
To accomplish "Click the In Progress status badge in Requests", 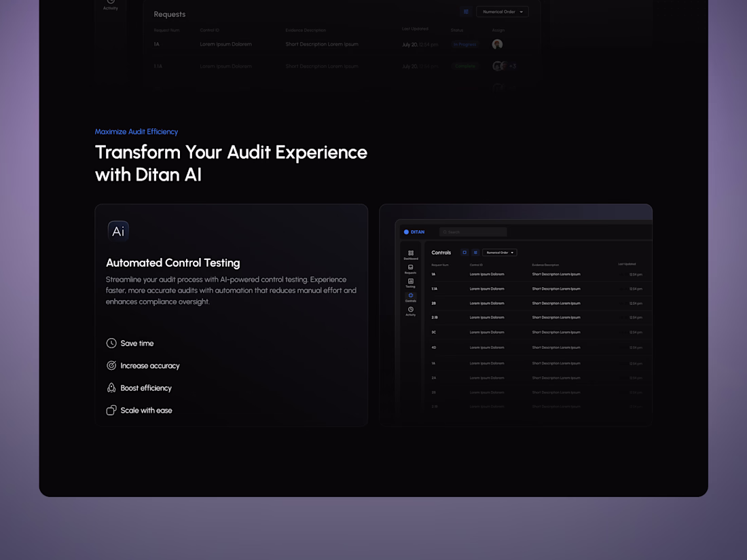I will [x=465, y=44].
